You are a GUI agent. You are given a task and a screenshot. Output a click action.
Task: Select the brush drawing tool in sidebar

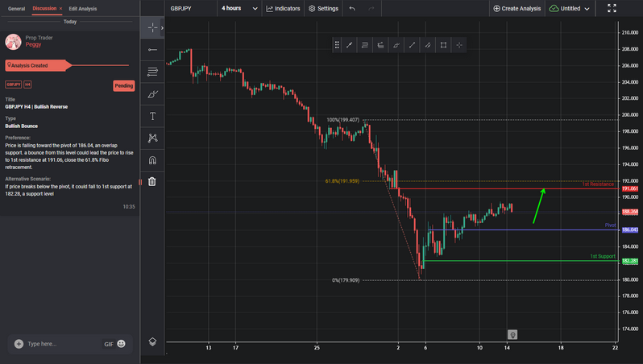152,94
